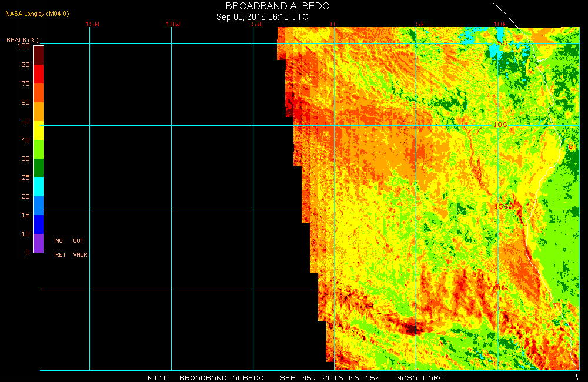
Task: Select the red 70-80 legend swatch
Action: pos(39,74)
